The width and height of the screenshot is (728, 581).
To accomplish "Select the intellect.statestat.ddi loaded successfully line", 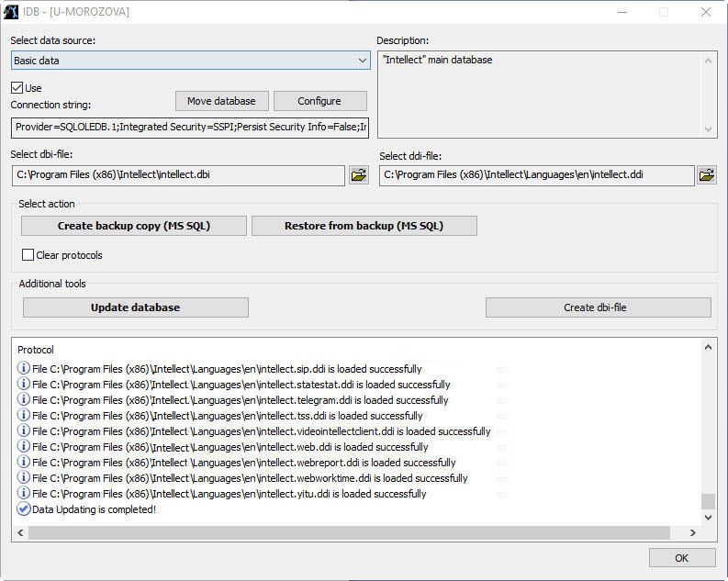I will 241,385.
